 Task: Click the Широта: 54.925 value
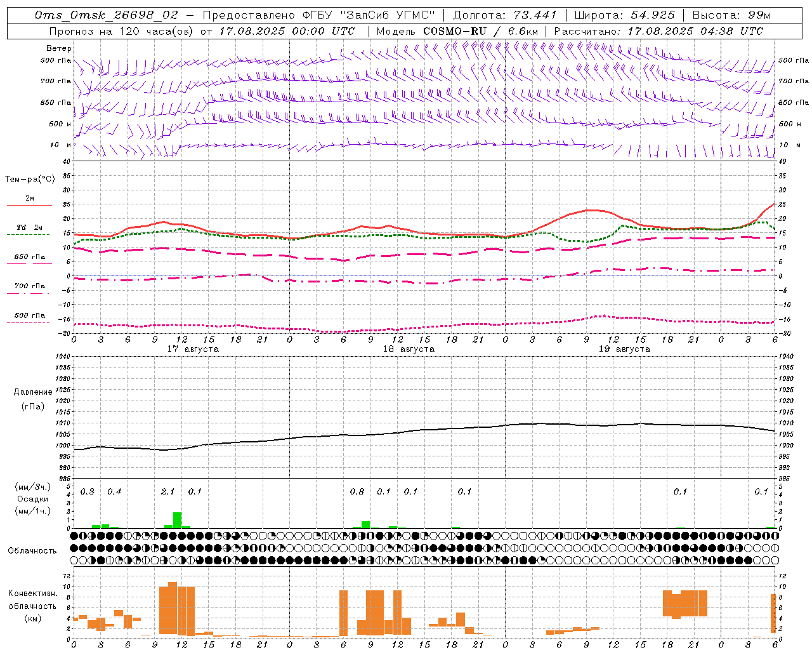(x=624, y=15)
